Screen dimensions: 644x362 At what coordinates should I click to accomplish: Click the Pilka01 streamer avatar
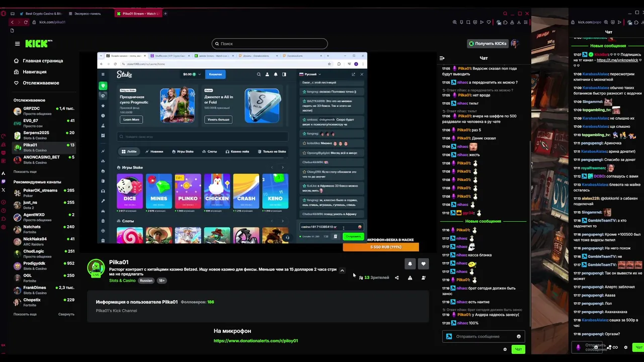pyautogui.click(x=96, y=268)
